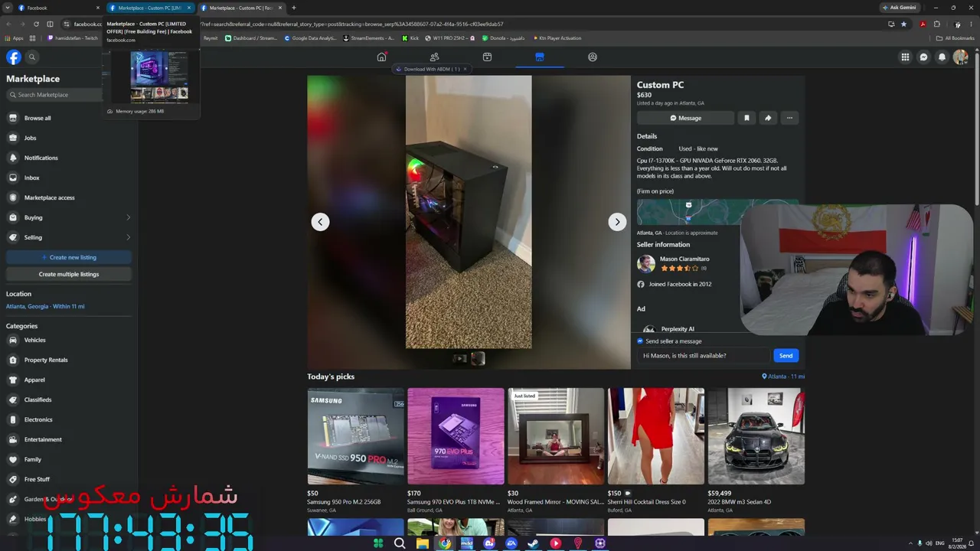Open the Adobe Acrobat extension icon
Image resolution: width=980 pixels, height=551 pixels.
[x=923, y=24]
